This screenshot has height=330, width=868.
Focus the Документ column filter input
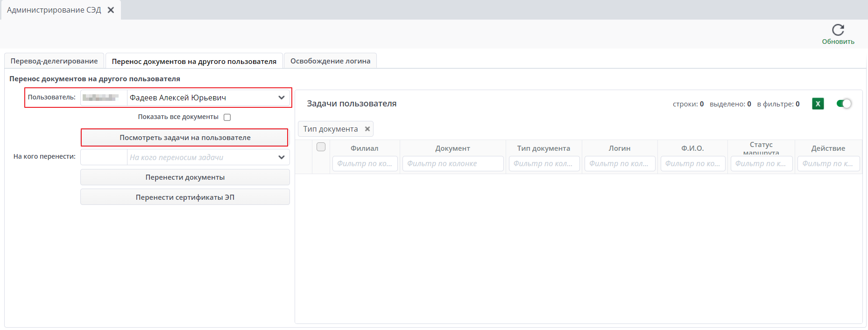click(x=452, y=164)
